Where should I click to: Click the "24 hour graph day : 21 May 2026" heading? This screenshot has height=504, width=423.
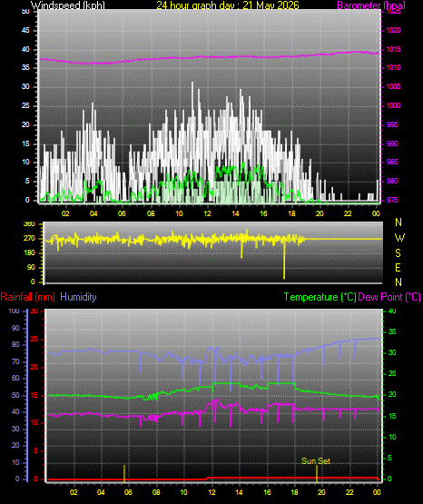point(228,5)
